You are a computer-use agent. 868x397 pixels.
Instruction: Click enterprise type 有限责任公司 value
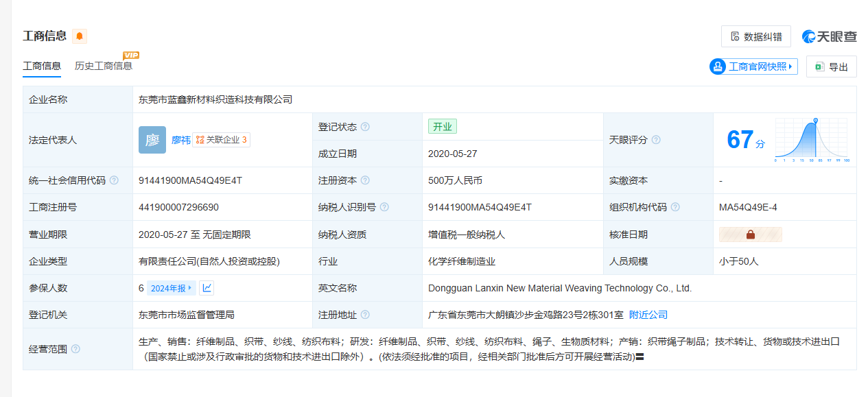tap(209, 261)
